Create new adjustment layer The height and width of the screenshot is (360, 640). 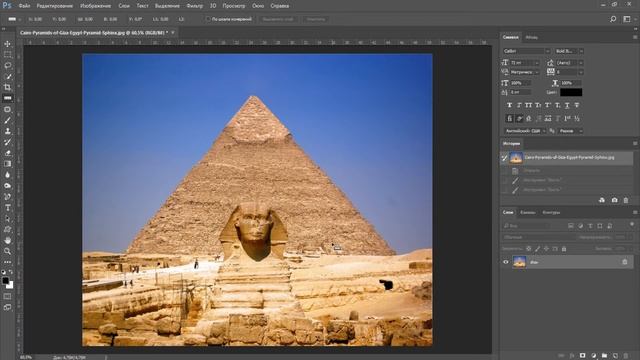pos(593,356)
